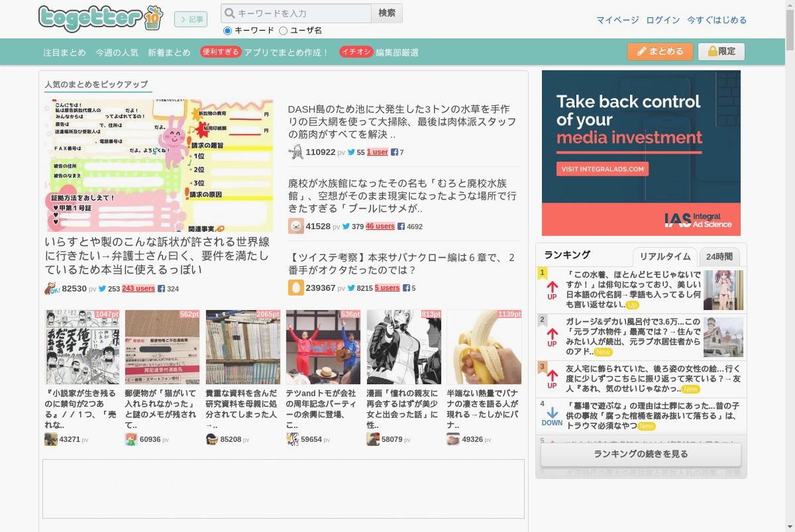
Task: Open 1047pt manga thumbnail
Action: pos(82,347)
